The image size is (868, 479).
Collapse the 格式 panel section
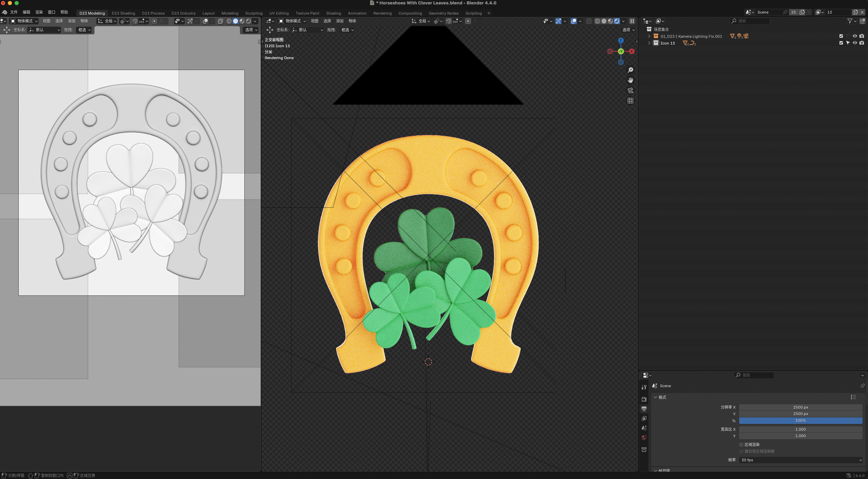pos(656,397)
